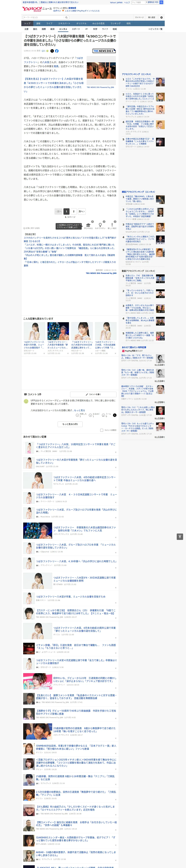Select the スポーツ category
The image size is (186, 868).
coord(76,29)
